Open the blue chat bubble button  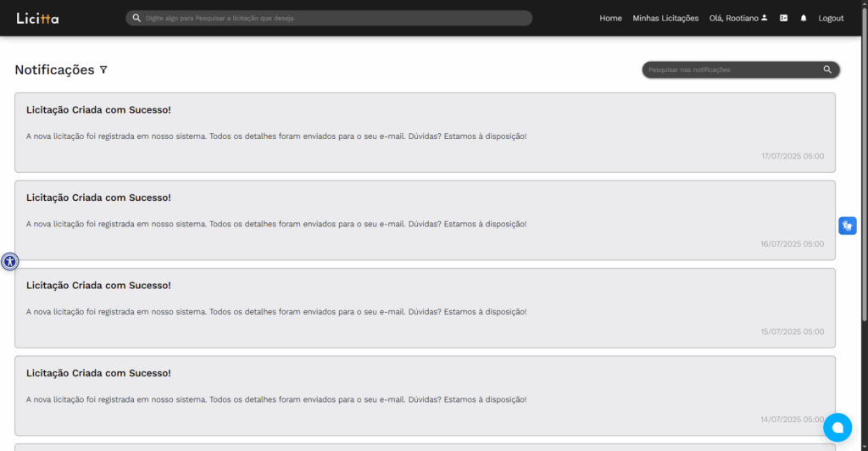click(837, 427)
